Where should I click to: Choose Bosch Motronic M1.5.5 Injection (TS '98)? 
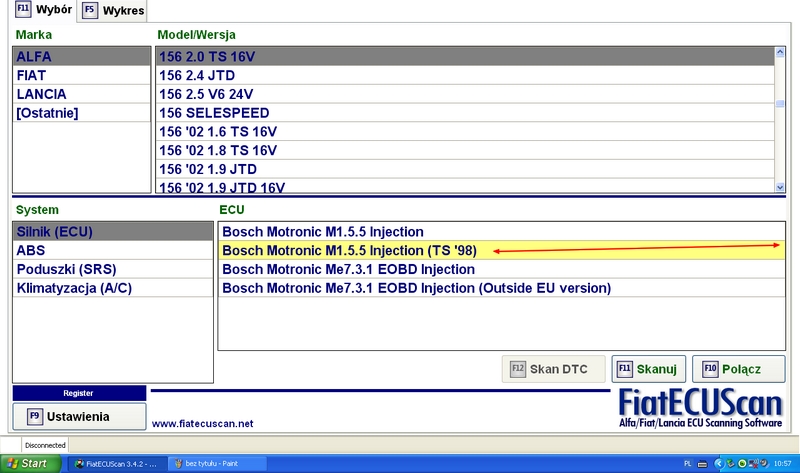coord(502,251)
